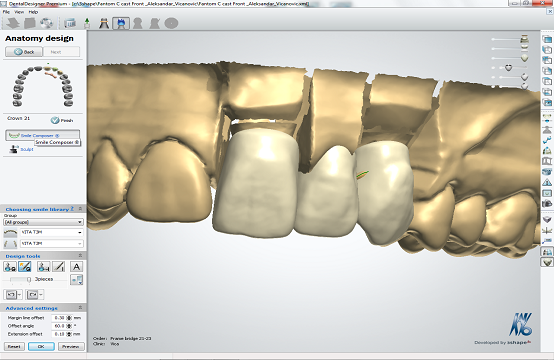Click the letter A design tool
This screenshot has height=360, width=554.
[x=76, y=267]
